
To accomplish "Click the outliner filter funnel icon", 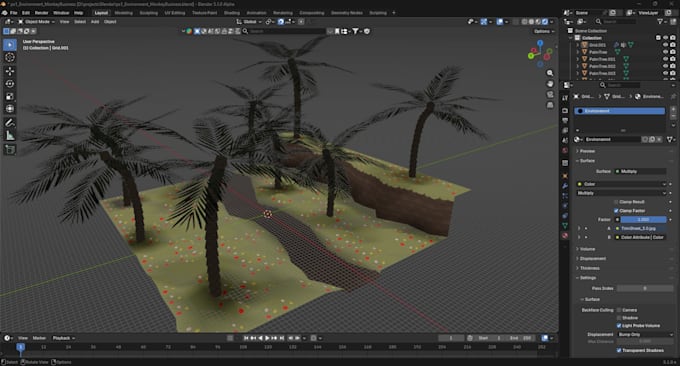I will [x=660, y=21].
